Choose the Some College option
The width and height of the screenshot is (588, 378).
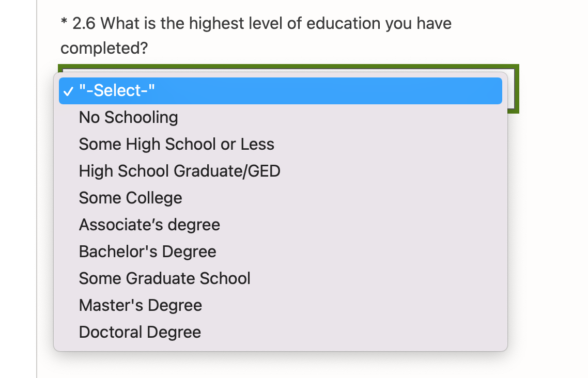130,198
